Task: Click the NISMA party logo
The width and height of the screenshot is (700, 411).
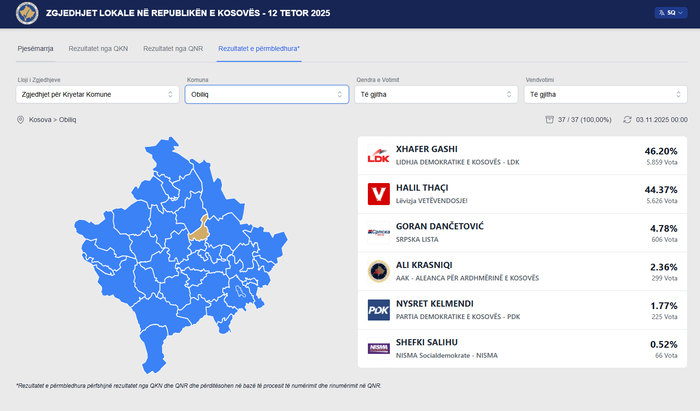Action: point(379,348)
